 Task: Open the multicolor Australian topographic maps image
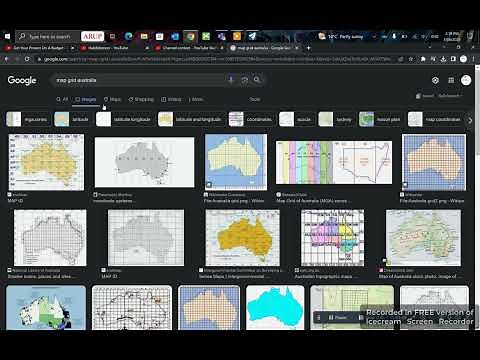tap(332, 238)
